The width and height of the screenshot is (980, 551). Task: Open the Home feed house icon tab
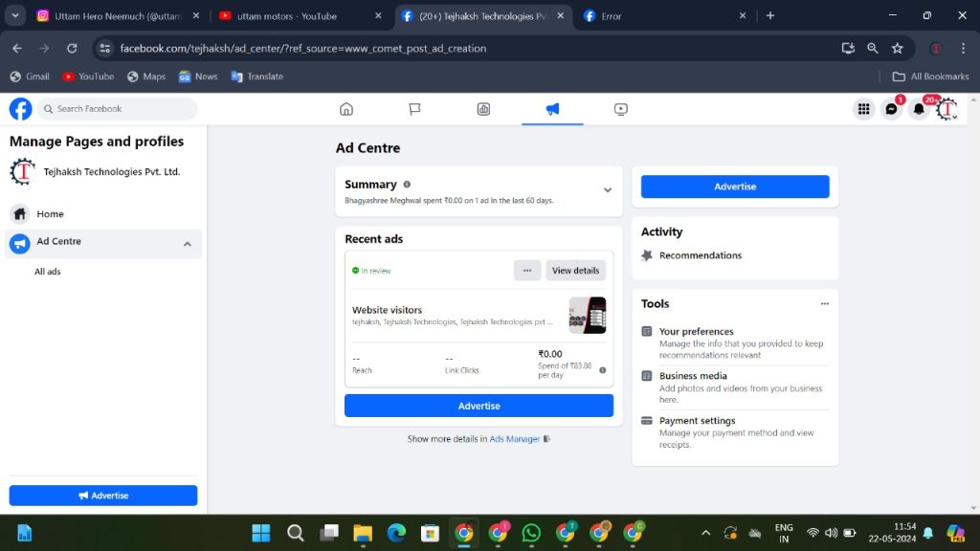(x=346, y=109)
